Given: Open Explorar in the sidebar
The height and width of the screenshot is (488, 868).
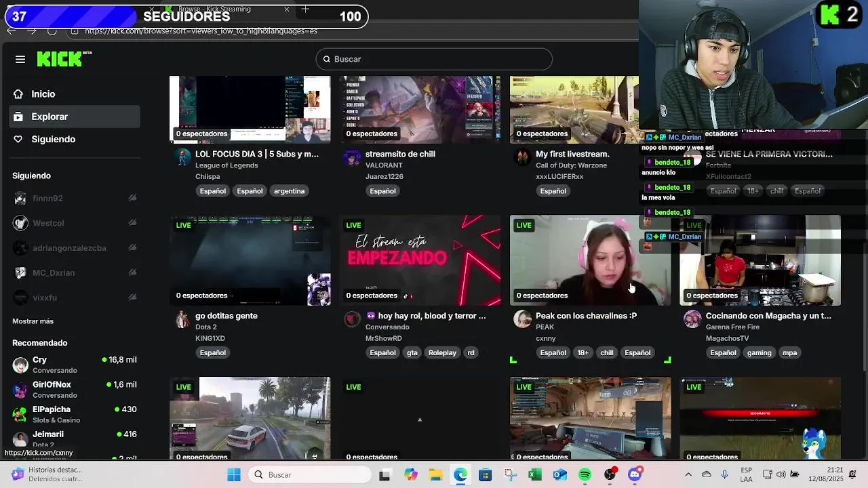Looking at the screenshot, I should tap(75, 117).
